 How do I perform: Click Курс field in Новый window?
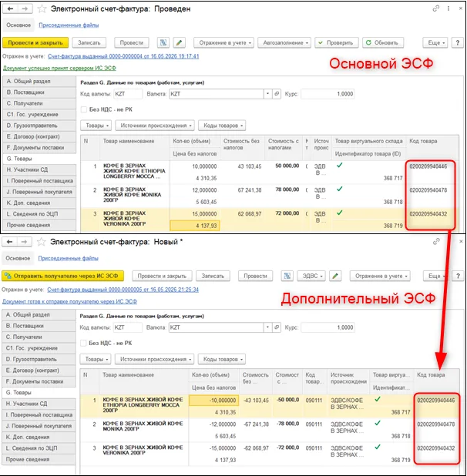click(x=328, y=327)
